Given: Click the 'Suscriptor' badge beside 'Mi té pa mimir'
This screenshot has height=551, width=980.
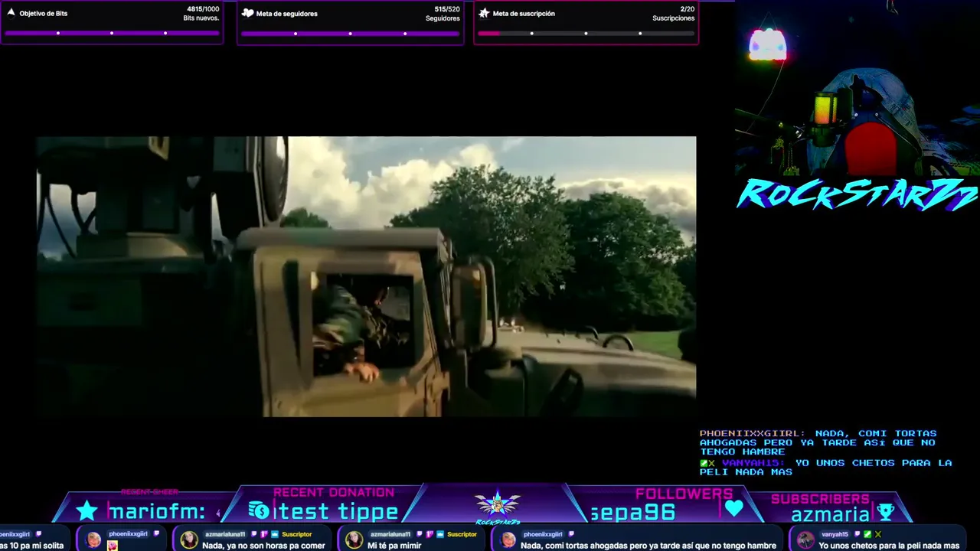Looking at the screenshot, I should tap(462, 534).
